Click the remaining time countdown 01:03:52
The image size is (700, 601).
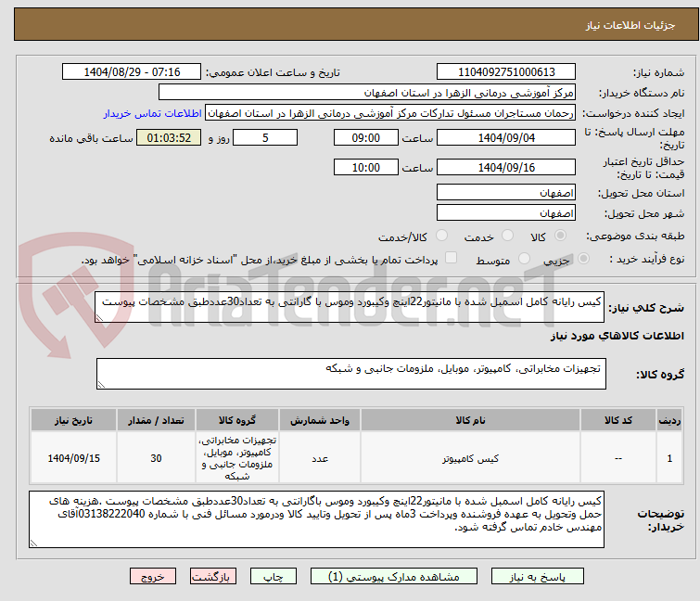tap(169, 137)
